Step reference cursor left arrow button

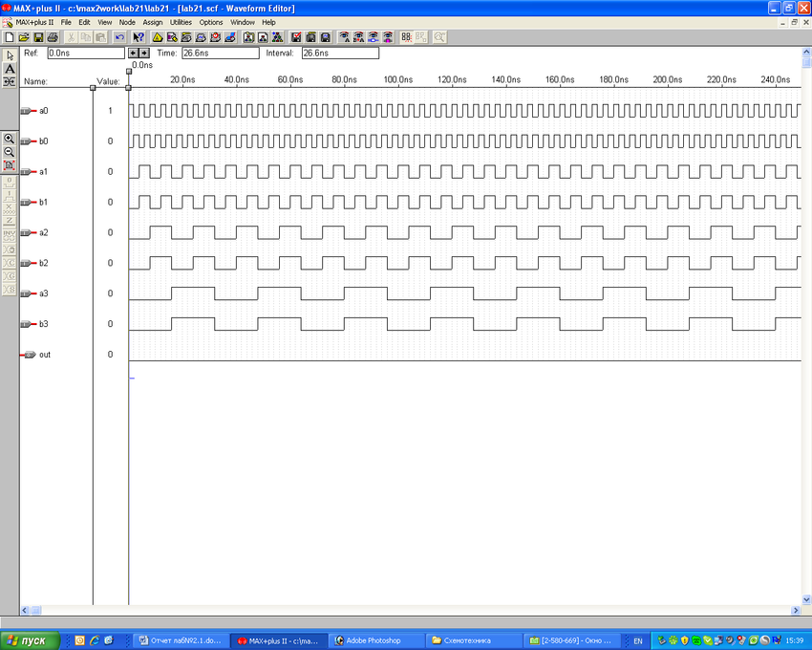pyautogui.click(x=134, y=54)
